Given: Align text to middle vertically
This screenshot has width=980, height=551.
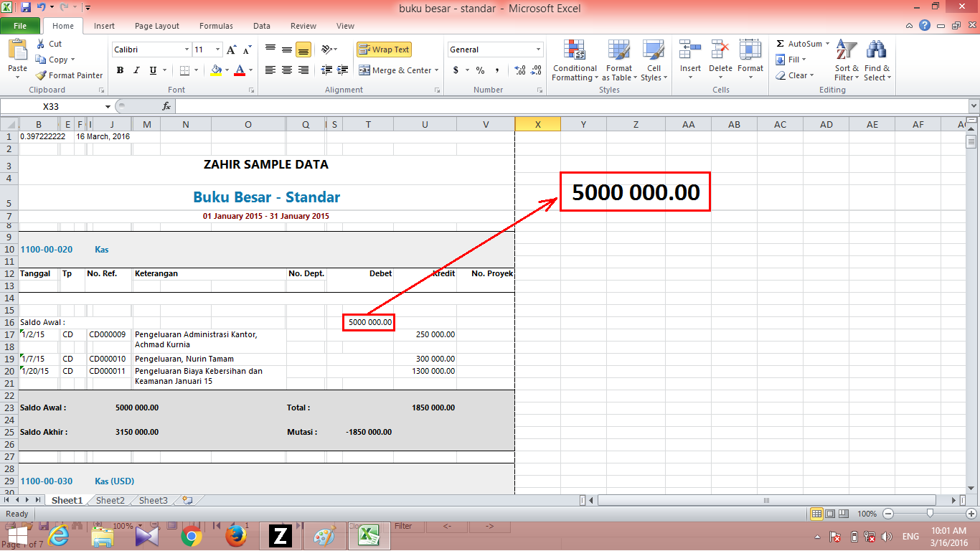Looking at the screenshot, I should point(287,50).
